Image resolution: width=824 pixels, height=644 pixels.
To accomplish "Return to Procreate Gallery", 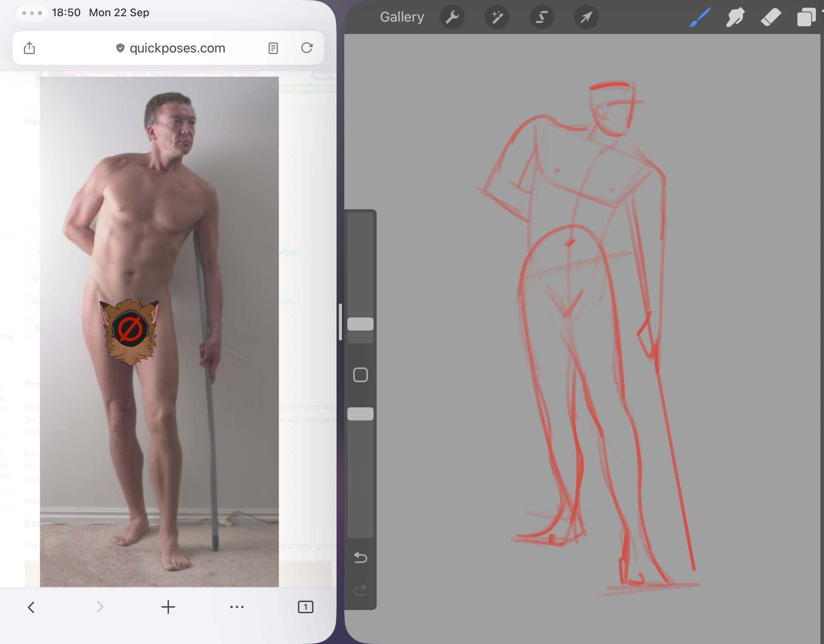I will [401, 17].
